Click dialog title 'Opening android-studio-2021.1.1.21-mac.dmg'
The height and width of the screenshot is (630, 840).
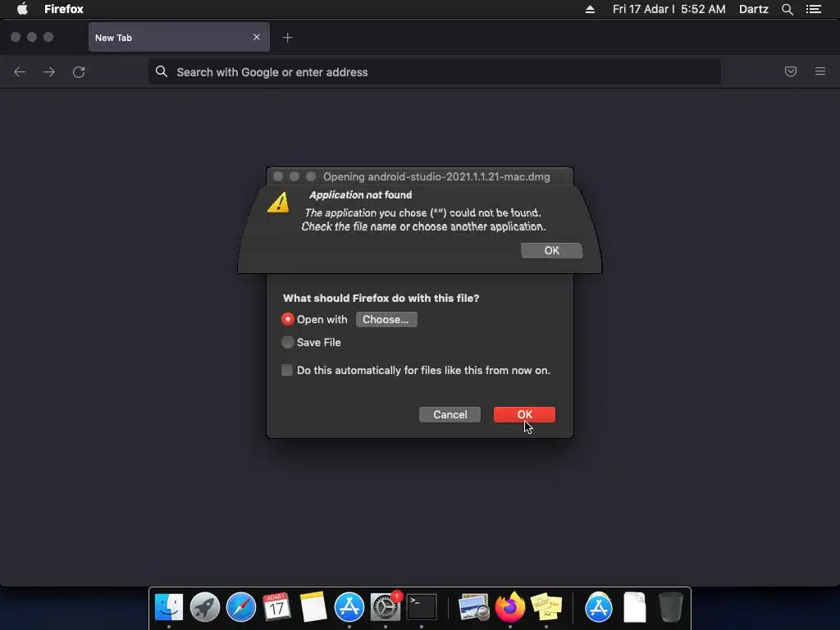tap(436, 177)
